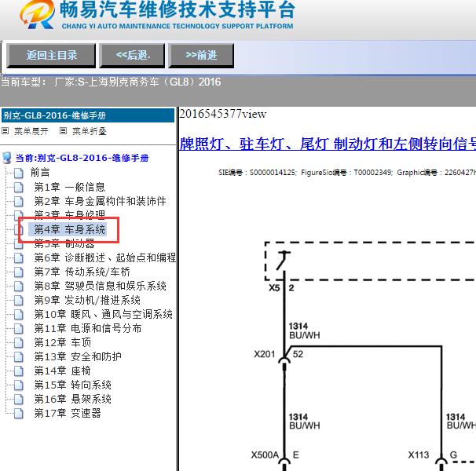Viewport: 476px width, 471px height.
Task: Click the page icon beside 第16章
Action: 19,400
